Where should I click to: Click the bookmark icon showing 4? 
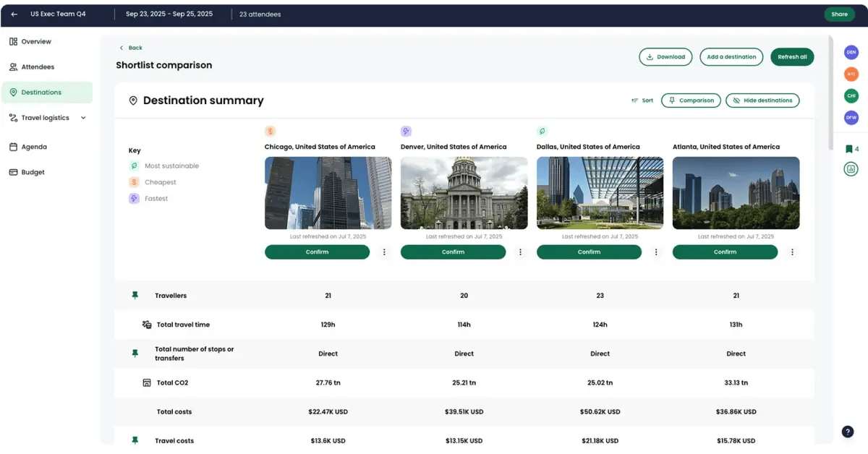(851, 149)
